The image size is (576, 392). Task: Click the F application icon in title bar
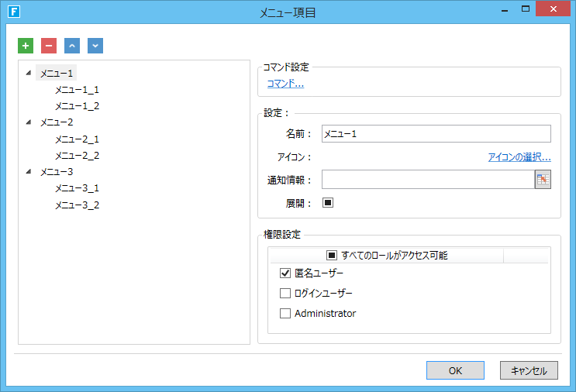pos(14,12)
